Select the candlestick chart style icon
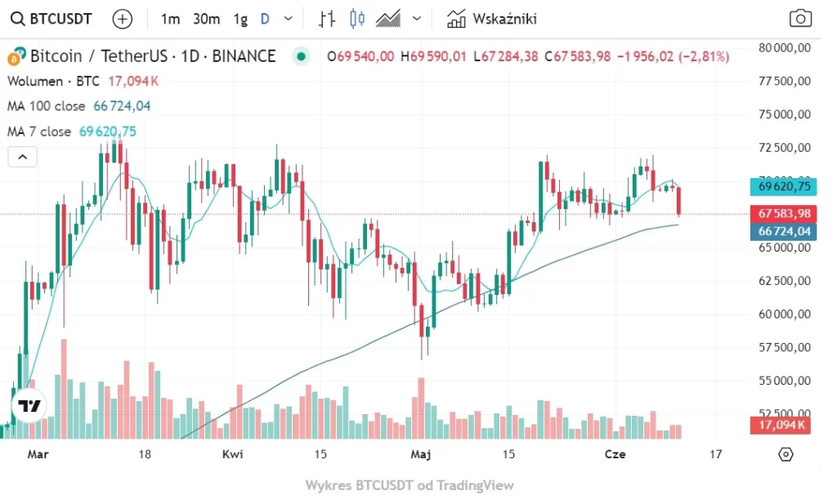This screenshot has height=504, width=837. pyautogui.click(x=356, y=19)
